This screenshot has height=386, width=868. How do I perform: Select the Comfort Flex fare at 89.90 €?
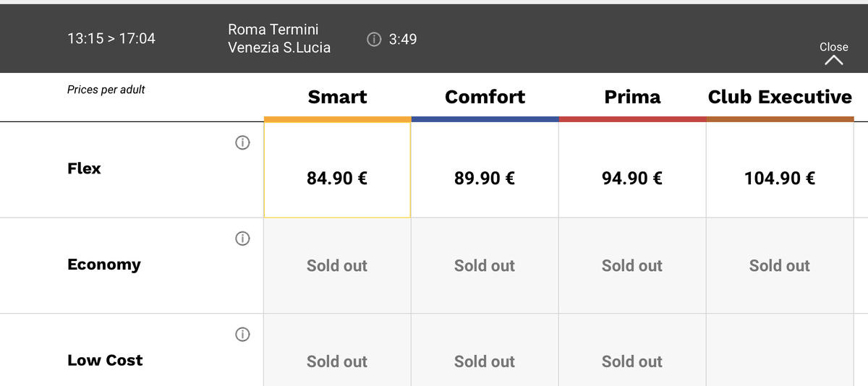(x=485, y=170)
